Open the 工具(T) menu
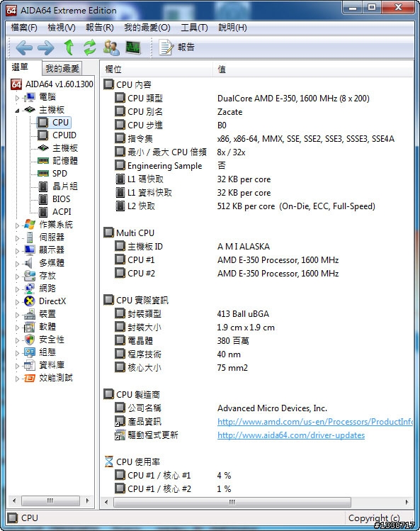The image size is (420, 531). (194, 28)
